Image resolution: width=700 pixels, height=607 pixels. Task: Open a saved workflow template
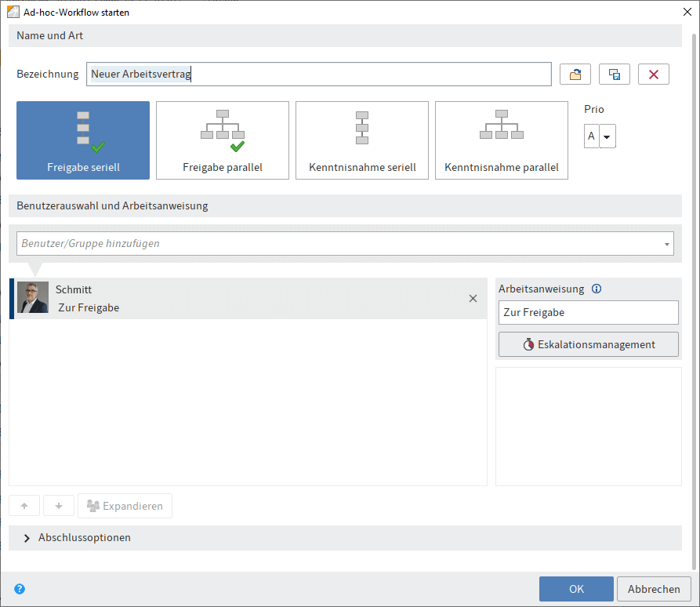[x=575, y=74]
